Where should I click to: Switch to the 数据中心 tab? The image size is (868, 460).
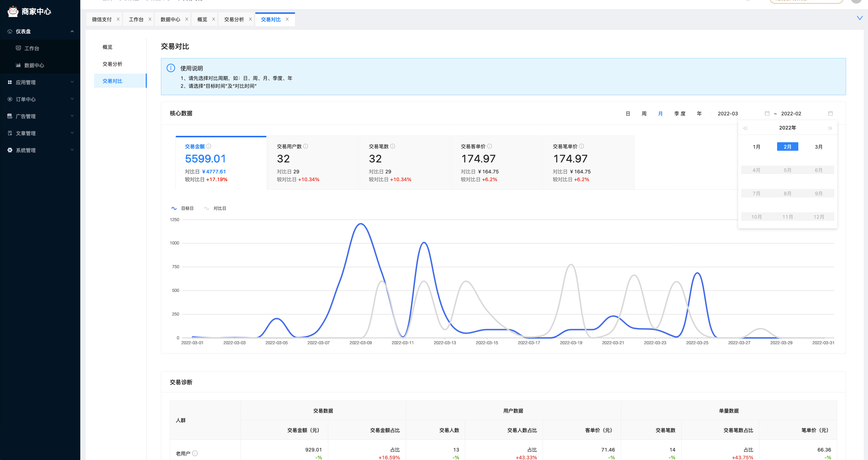coord(170,19)
